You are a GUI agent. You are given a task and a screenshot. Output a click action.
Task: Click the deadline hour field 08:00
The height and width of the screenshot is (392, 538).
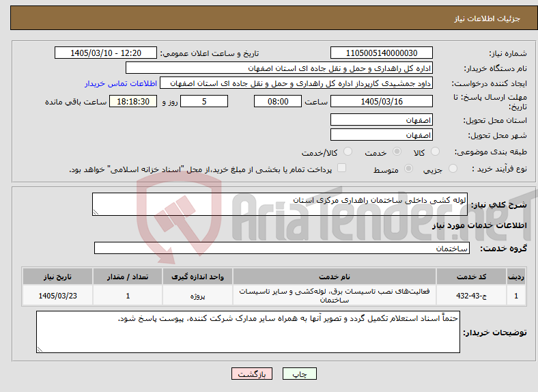point(278,101)
